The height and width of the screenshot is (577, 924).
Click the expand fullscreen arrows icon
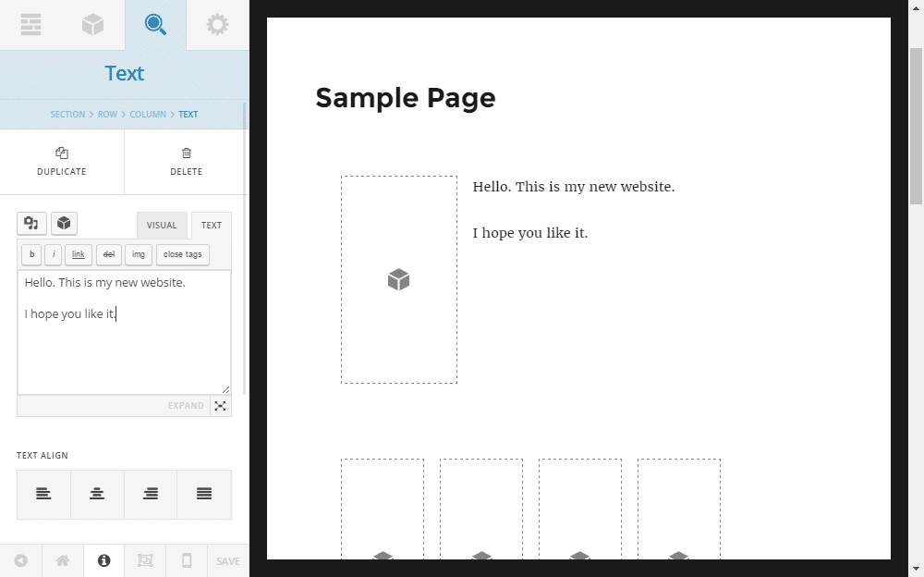221,406
